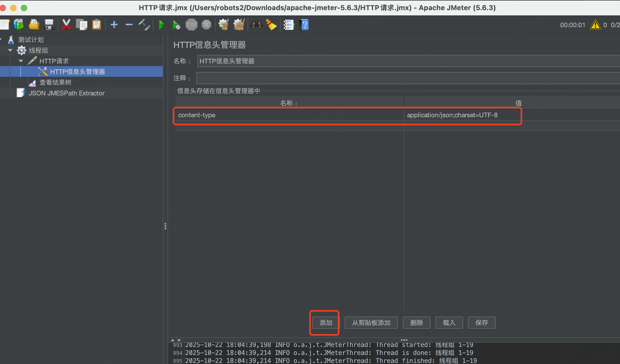Click Start no pauses icon
Viewport: 620px width, 364px height.
point(176,25)
